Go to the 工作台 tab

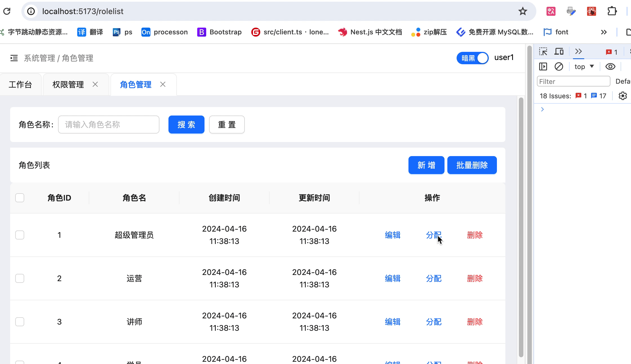point(20,85)
